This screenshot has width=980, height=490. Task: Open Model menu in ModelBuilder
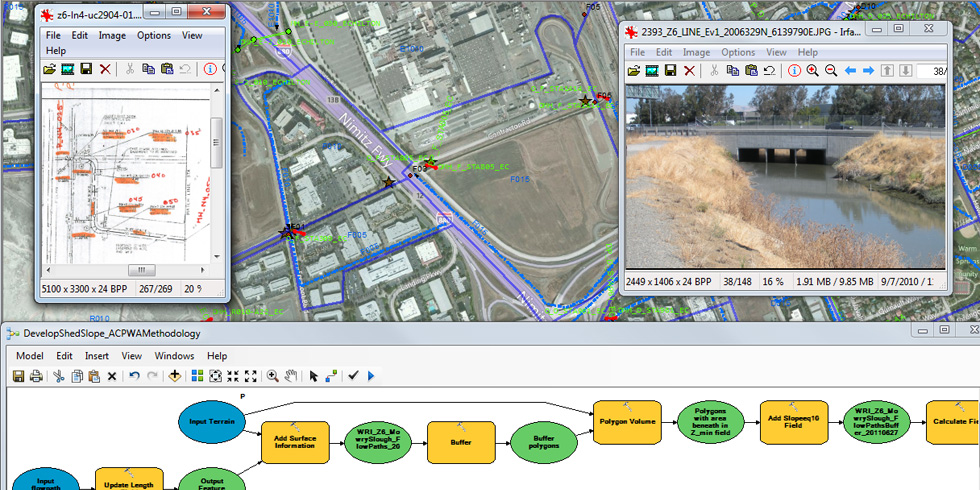(30, 356)
